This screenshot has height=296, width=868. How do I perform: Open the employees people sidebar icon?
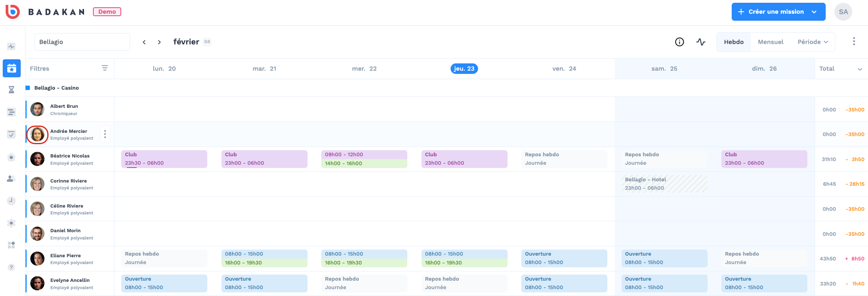[11, 178]
